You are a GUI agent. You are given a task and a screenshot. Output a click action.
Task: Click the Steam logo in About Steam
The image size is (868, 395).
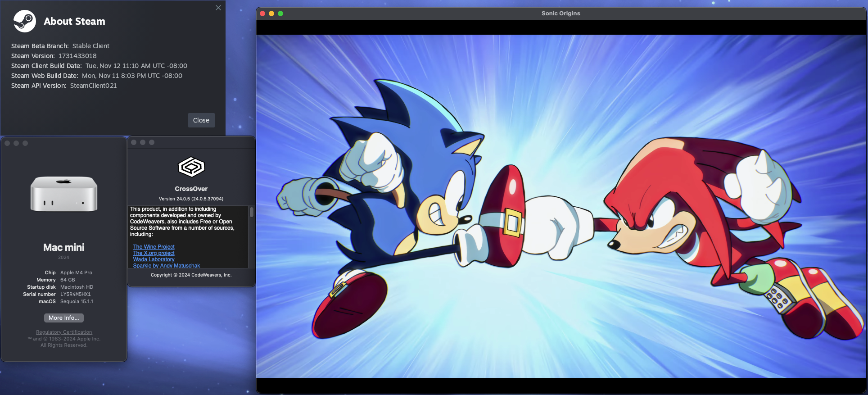click(x=24, y=21)
